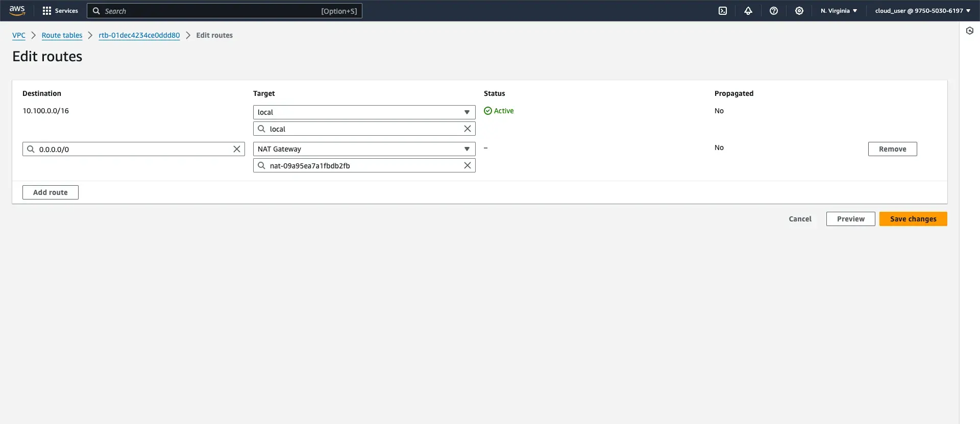Click the Propagated column header
Screen dimensions: 980x424
pos(734,93)
